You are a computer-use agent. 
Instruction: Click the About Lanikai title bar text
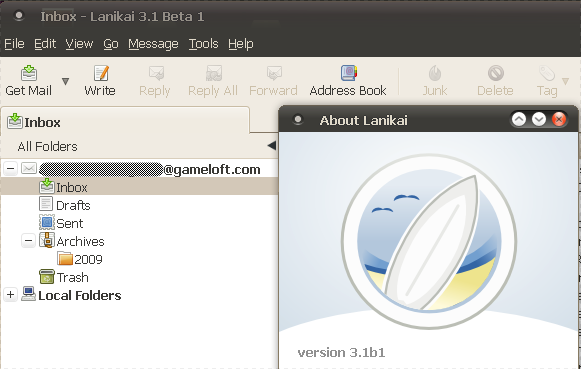pyautogui.click(x=363, y=120)
